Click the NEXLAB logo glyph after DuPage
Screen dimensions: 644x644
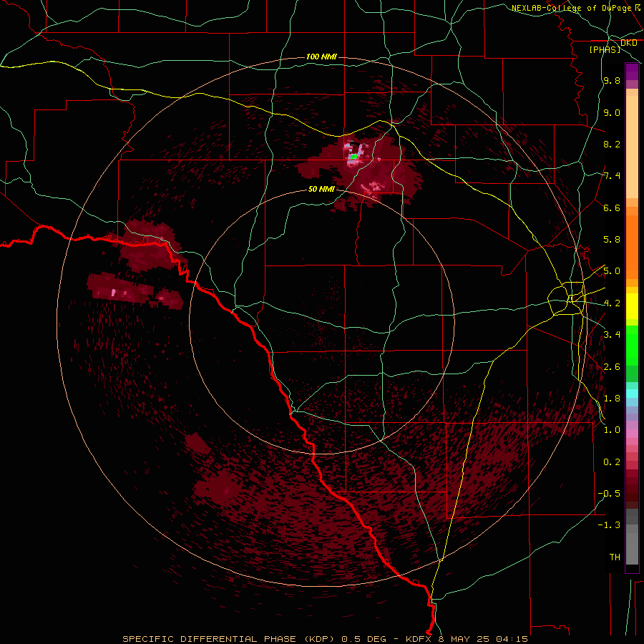tap(638, 7)
